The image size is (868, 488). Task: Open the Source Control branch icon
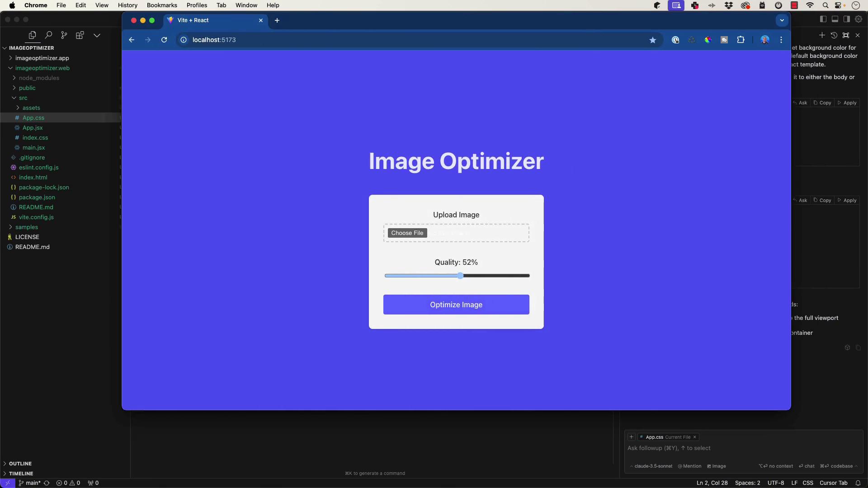coord(64,35)
